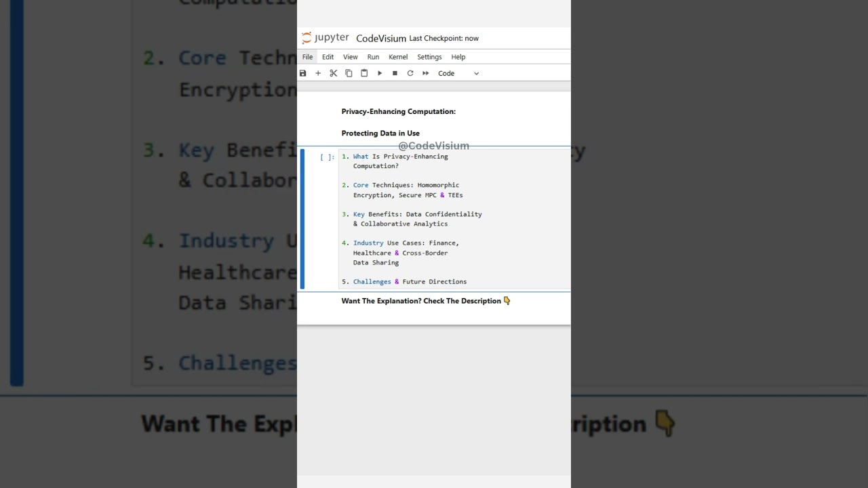
Task: Click the line 'Industry Use Cases: Finance,'
Action: tap(406, 243)
